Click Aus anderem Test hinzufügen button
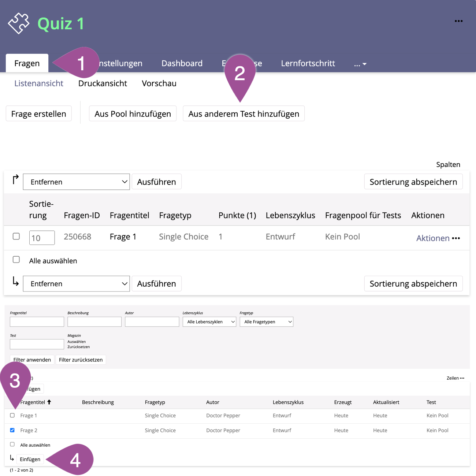This screenshot has height=476, width=476. pos(243,114)
